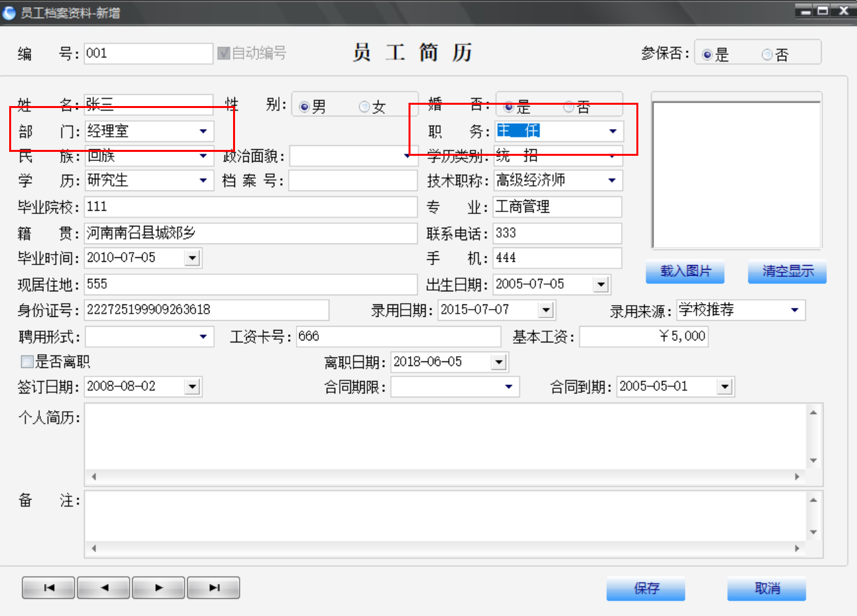Open the 技术职称 dropdown
This screenshot has height=616, width=857.
tap(612, 180)
